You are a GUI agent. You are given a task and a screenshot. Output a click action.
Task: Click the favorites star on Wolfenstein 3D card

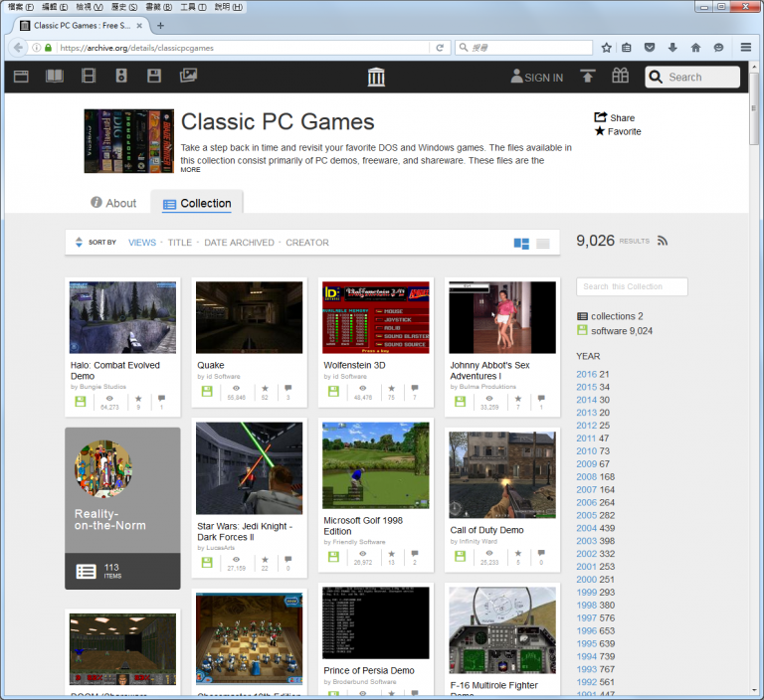point(391,388)
